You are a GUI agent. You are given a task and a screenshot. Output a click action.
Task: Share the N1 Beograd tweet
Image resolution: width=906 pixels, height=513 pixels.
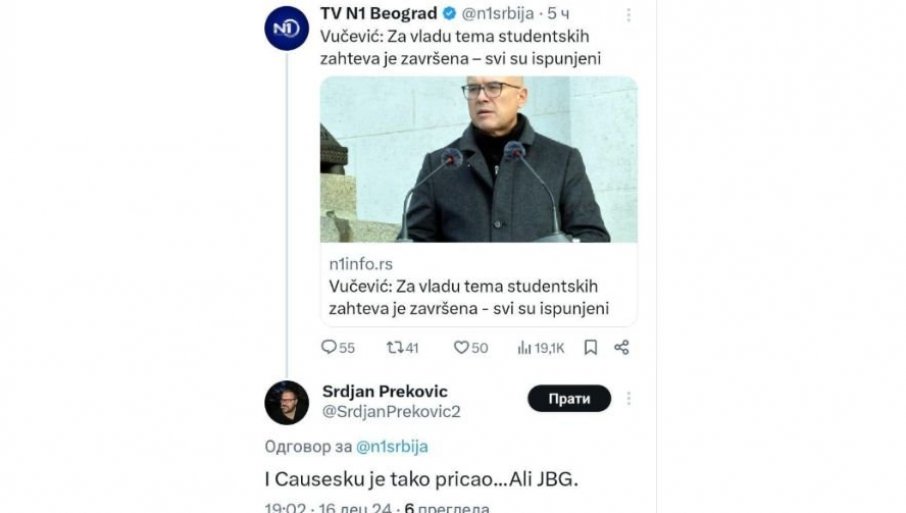pyautogui.click(x=621, y=348)
